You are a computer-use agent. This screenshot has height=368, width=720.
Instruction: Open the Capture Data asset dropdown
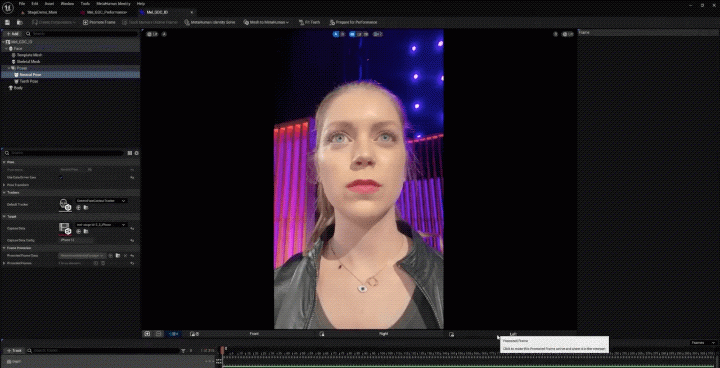click(101, 225)
